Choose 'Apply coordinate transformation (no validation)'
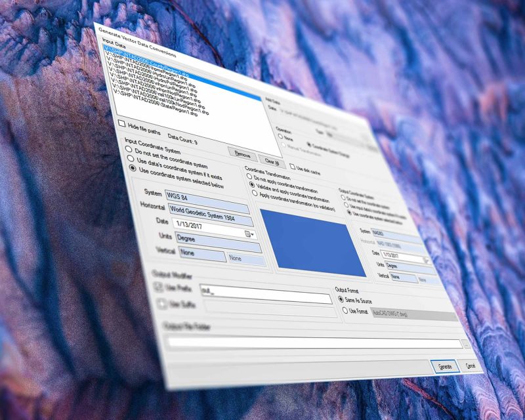This screenshot has height=420, width=525. [x=255, y=193]
